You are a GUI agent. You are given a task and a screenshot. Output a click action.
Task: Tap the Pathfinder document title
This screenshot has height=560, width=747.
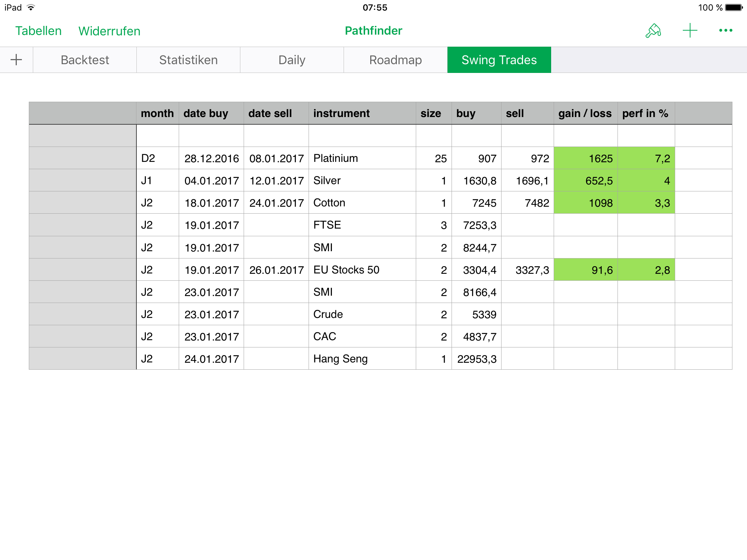[373, 31]
